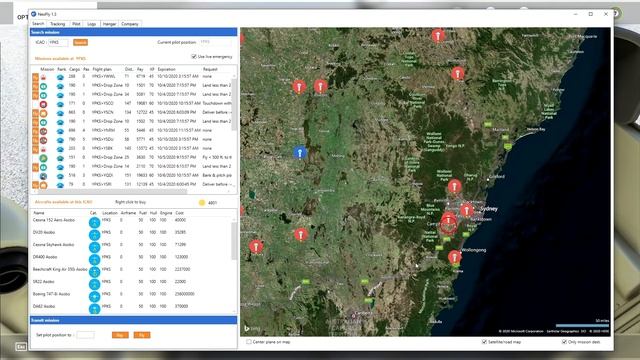Toggle the Use live emergency checkbox
The image size is (640, 360).
click(x=194, y=57)
